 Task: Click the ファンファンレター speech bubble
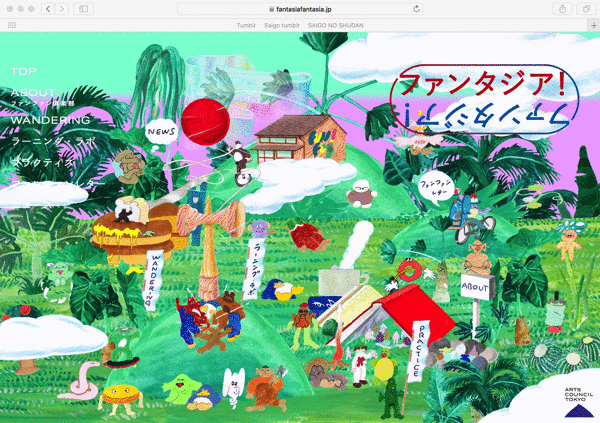coord(437,188)
